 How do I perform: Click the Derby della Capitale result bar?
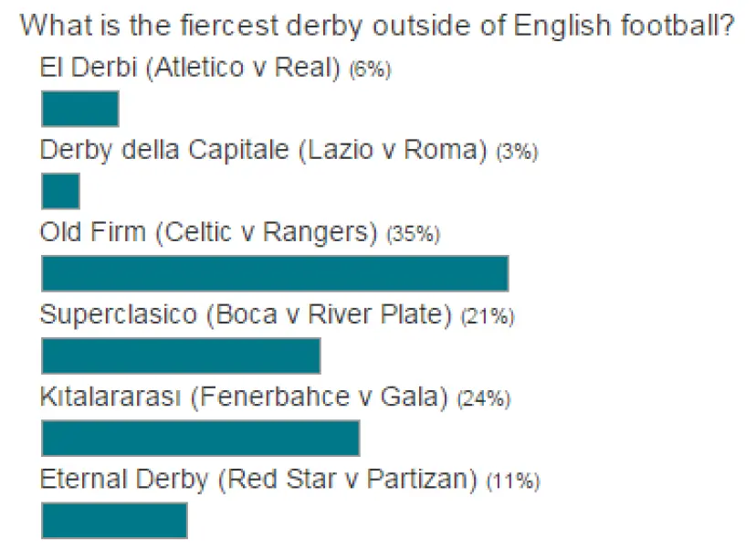click(61, 192)
